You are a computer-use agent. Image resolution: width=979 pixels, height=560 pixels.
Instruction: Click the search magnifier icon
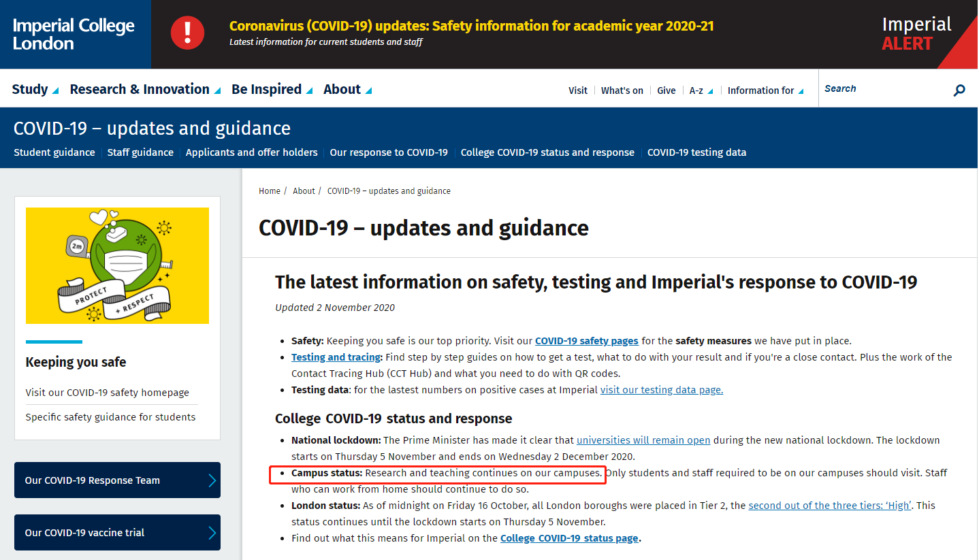click(x=959, y=89)
